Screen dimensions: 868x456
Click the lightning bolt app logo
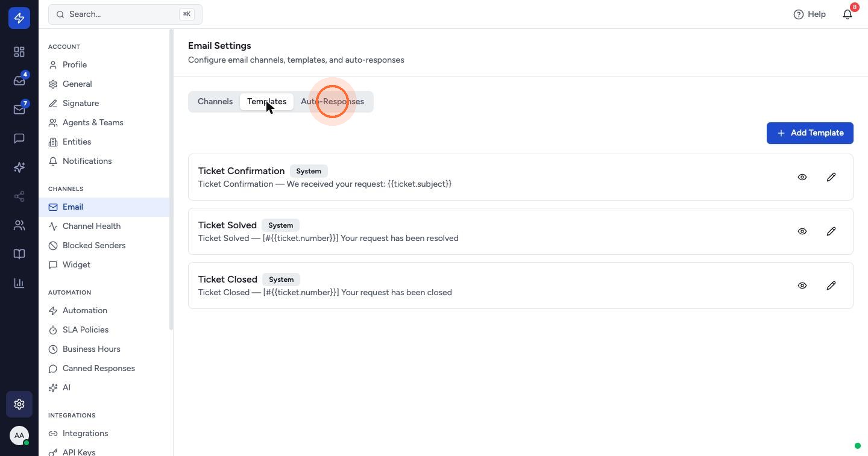coord(19,18)
